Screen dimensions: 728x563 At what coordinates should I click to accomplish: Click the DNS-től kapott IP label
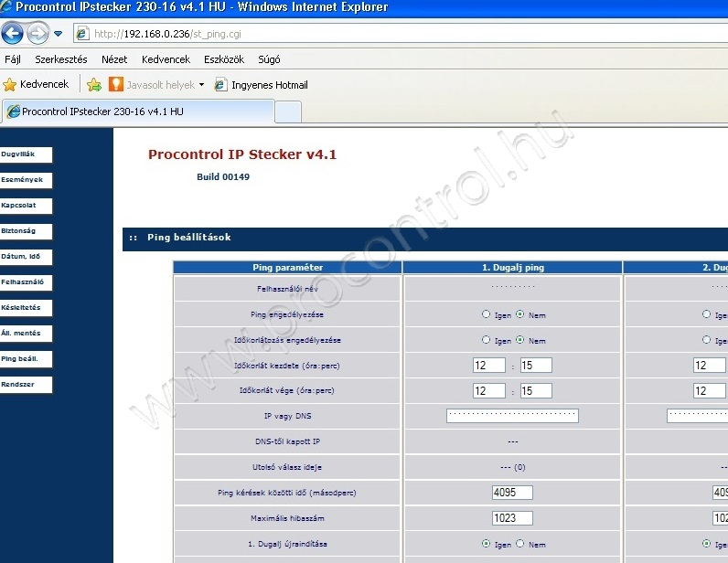(287, 441)
